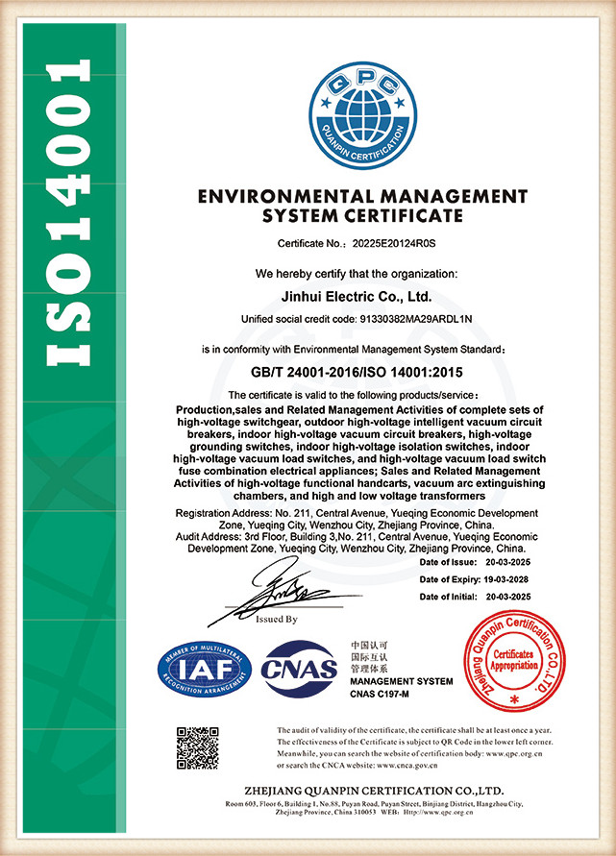Select the sentence about the QR Code in lower left corner

point(414,742)
